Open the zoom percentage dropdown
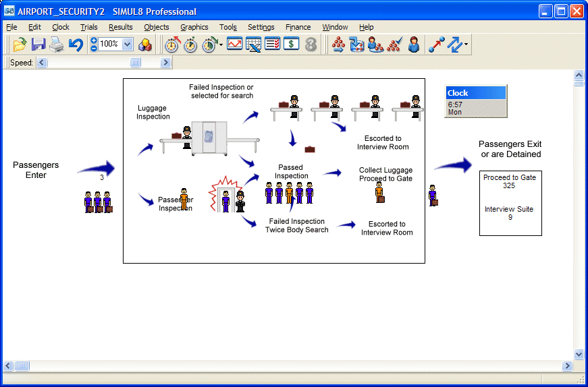The image size is (588, 387). (x=128, y=44)
